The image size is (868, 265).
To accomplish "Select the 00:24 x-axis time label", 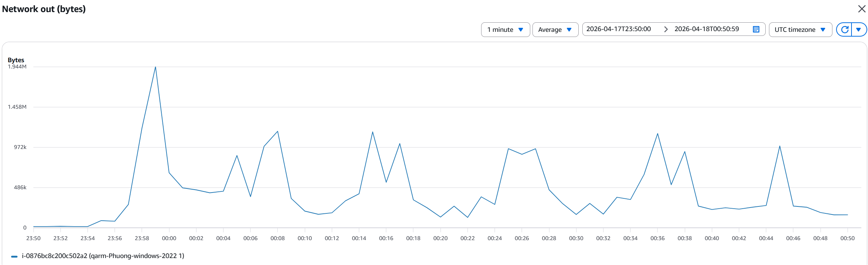I will coord(495,238).
